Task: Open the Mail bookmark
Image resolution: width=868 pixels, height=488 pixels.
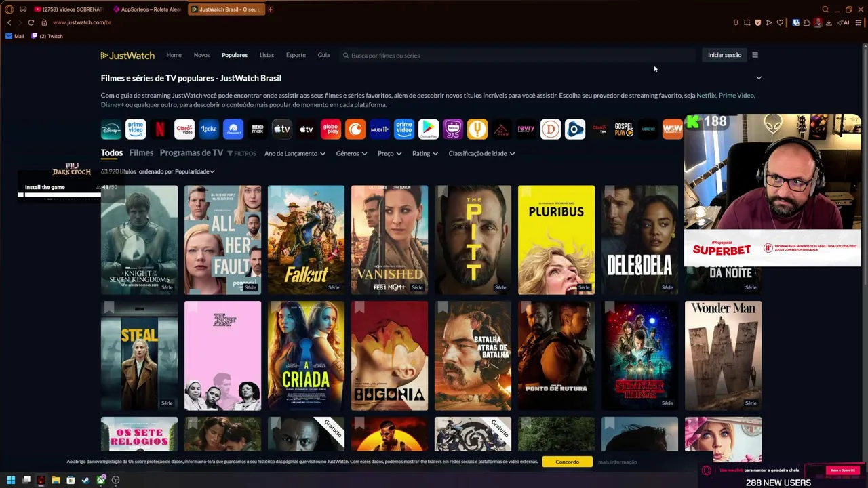Action: click(x=14, y=36)
